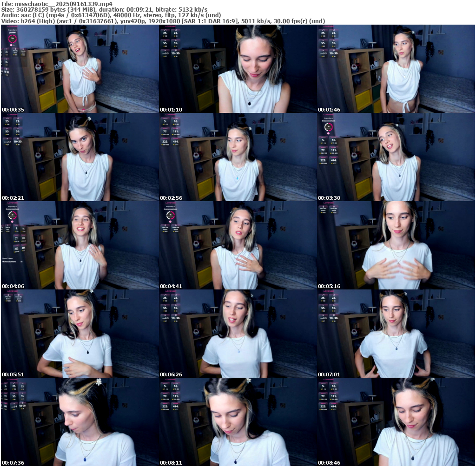Click the thumbnail at 00:01:46
Image resolution: width=476 pixels, height=466 pixels.
(x=396, y=69)
